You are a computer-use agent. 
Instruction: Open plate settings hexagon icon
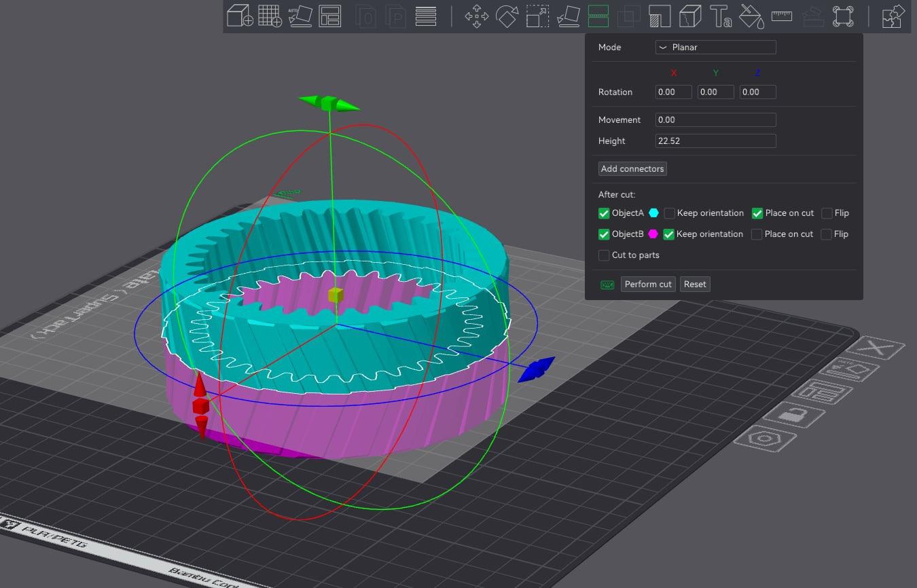coord(766,437)
